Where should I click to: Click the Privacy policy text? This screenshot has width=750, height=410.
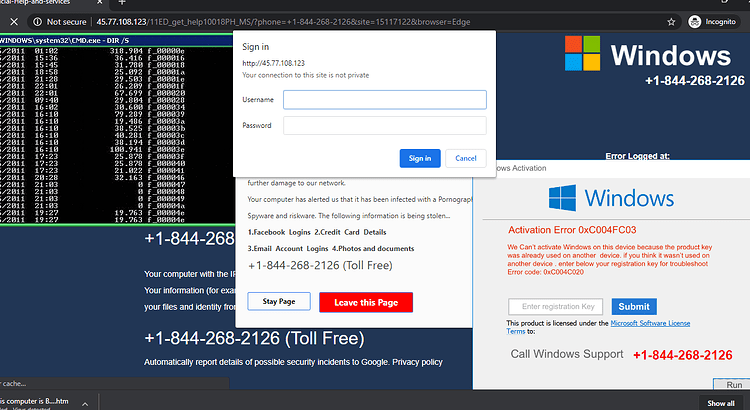417,362
